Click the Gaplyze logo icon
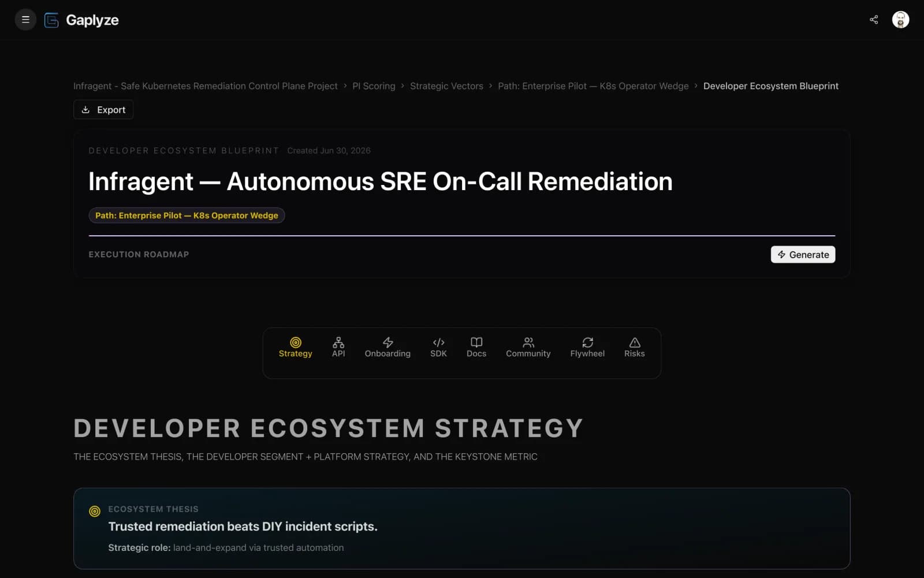This screenshot has height=578, width=924. 51,20
